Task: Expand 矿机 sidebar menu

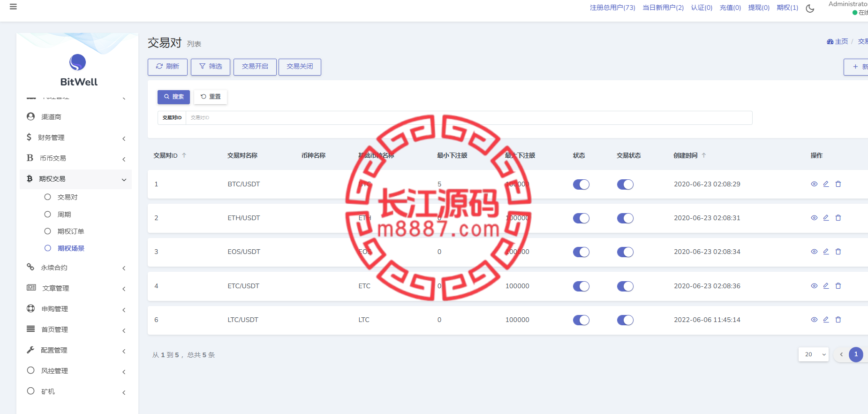Action: click(75, 391)
